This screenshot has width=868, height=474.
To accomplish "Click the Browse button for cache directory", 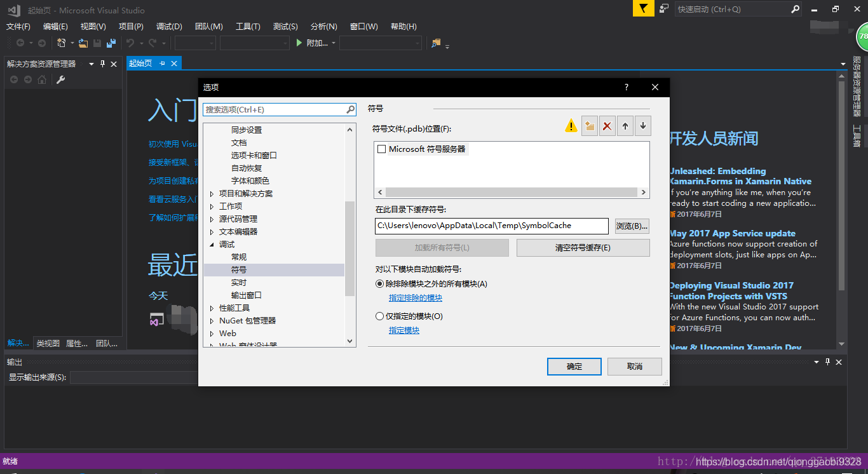I will (x=632, y=226).
